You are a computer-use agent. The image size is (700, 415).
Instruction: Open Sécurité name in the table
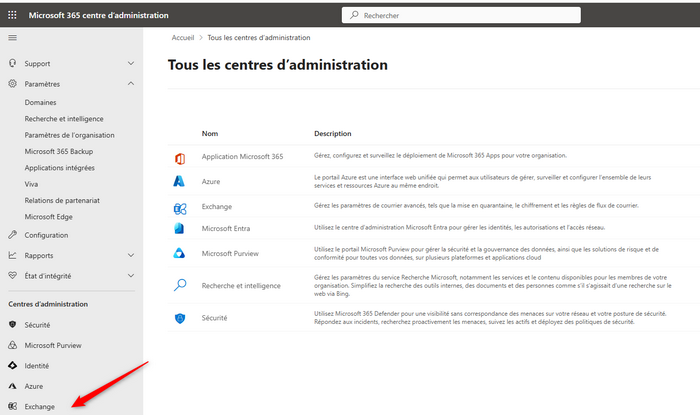pyautogui.click(x=214, y=318)
